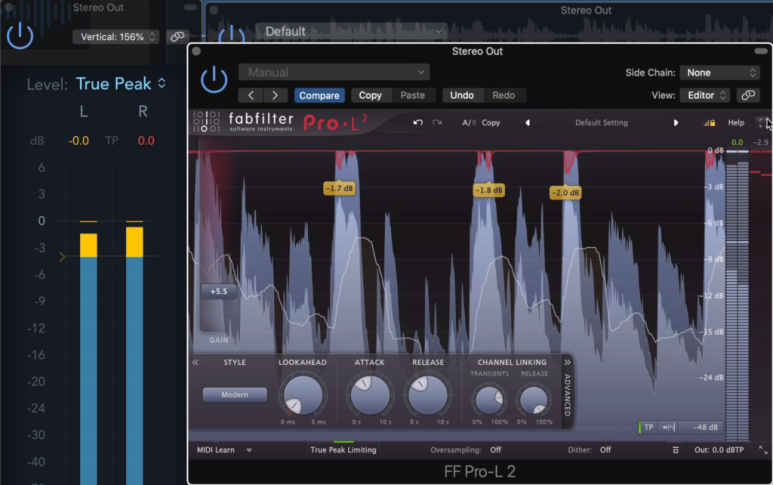Image resolution: width=773 pixels, height=485 pixels.
Task: Click the 0.0 green output peak readout
Action: (737, 142)
